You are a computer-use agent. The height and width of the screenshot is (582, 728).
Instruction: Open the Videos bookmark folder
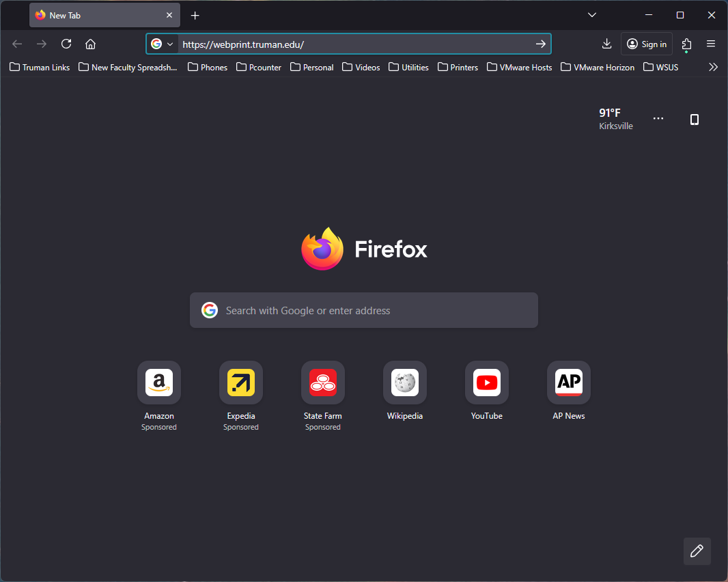pos(361,68)
